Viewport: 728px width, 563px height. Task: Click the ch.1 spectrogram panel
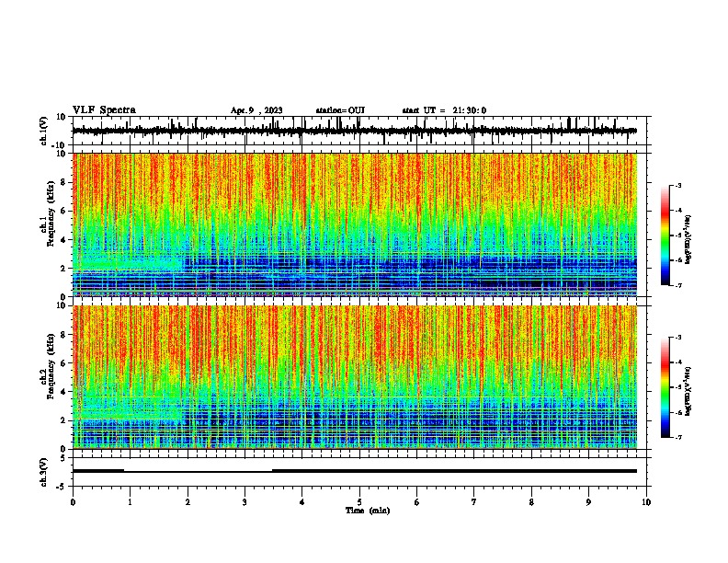pyautogui.click(x=354, y=224)
